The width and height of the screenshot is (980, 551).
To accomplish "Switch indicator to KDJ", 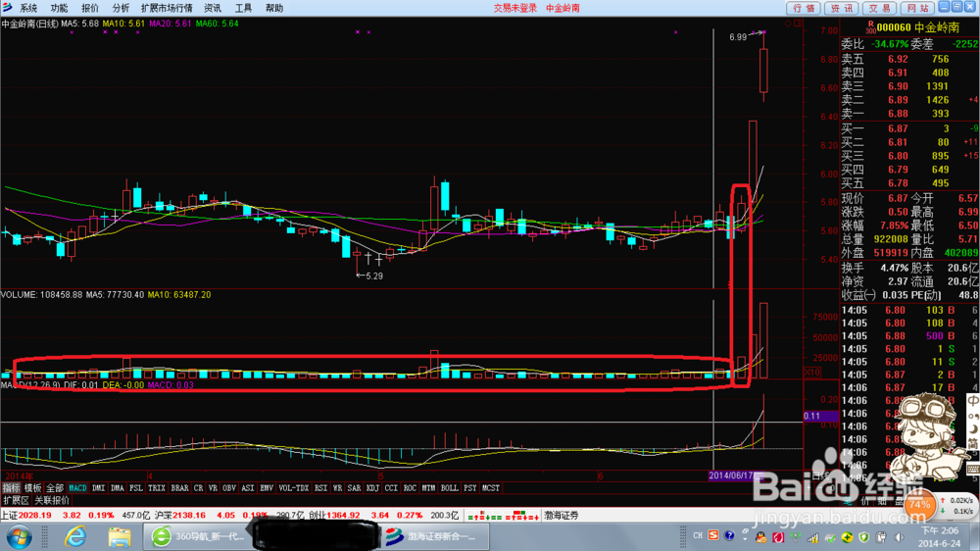I will 372,488.
